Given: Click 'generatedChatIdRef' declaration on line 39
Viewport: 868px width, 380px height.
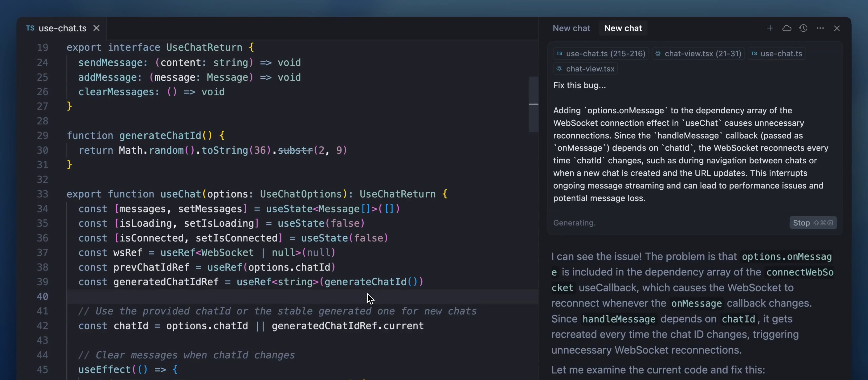Looking at the screenshot, I should pyautogui.click(x=166, y=282).
